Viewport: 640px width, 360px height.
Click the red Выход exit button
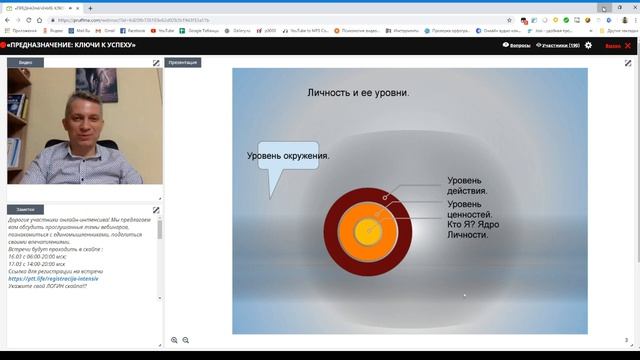(618, 46)
